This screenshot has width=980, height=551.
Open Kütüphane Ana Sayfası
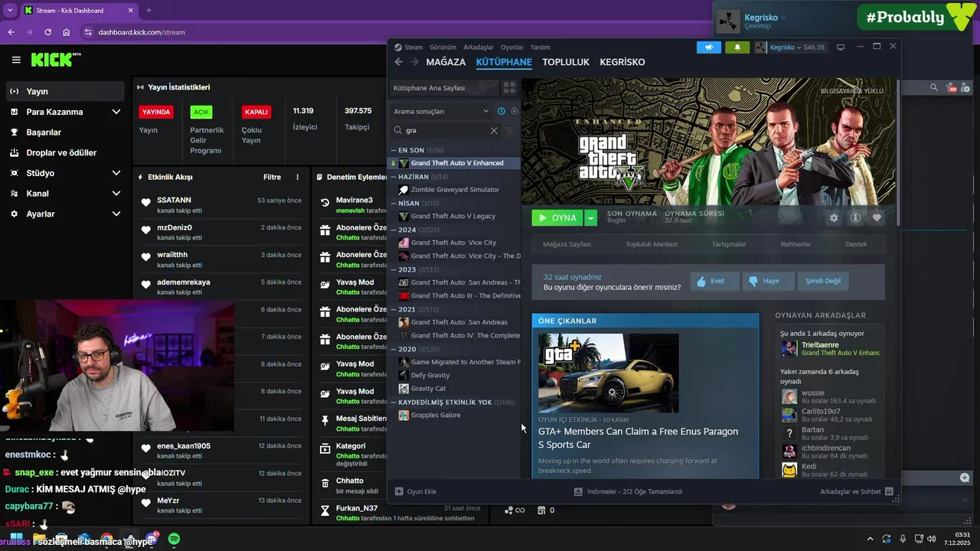(444, 88)
